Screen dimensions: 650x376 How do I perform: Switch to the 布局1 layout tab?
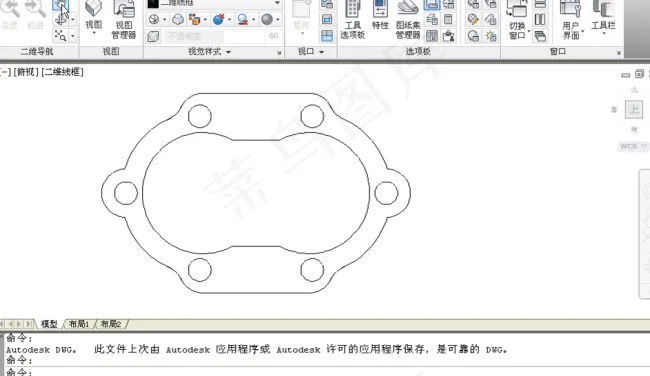(x=79, y=324)
